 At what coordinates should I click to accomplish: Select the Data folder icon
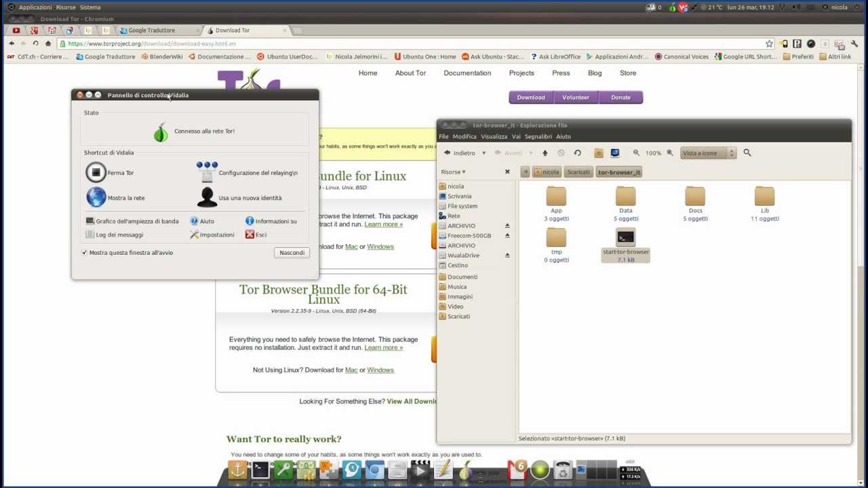pos(625,197)
